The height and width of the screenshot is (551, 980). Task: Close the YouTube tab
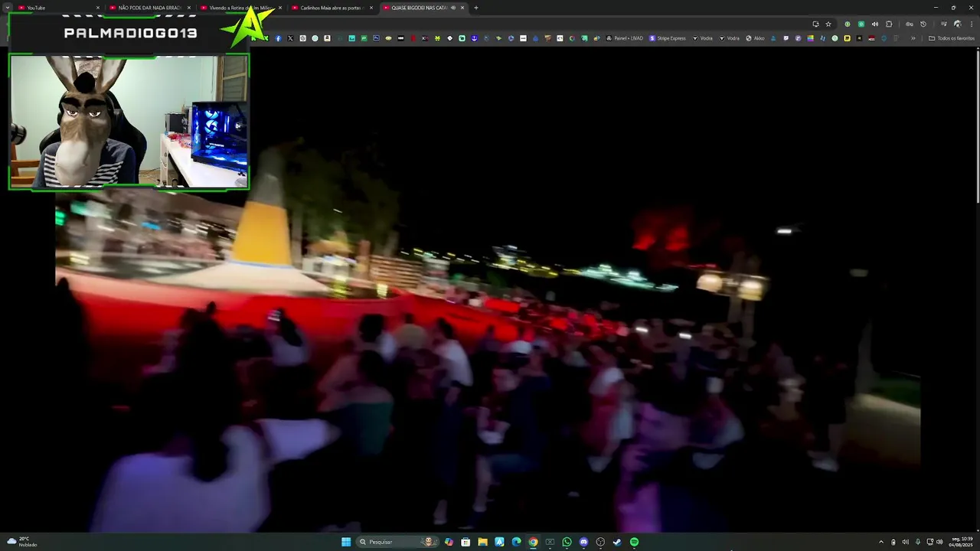tap(98, 8)
